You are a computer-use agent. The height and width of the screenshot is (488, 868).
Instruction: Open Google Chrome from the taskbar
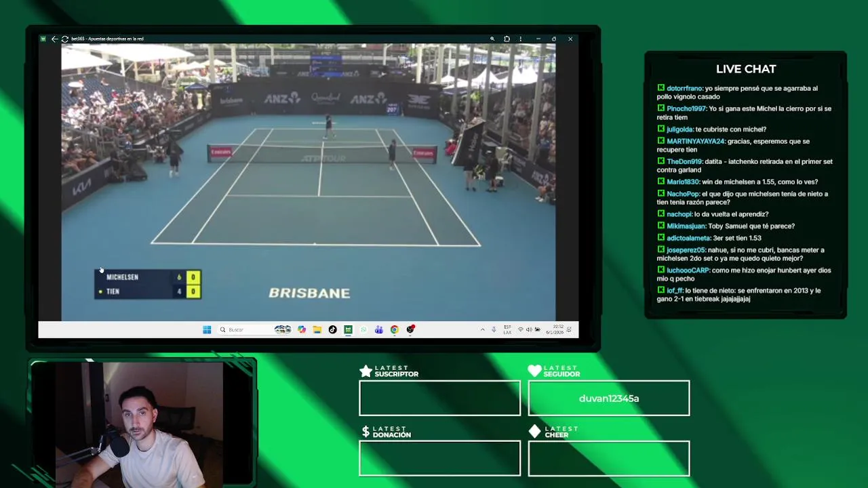pos(394,330)
